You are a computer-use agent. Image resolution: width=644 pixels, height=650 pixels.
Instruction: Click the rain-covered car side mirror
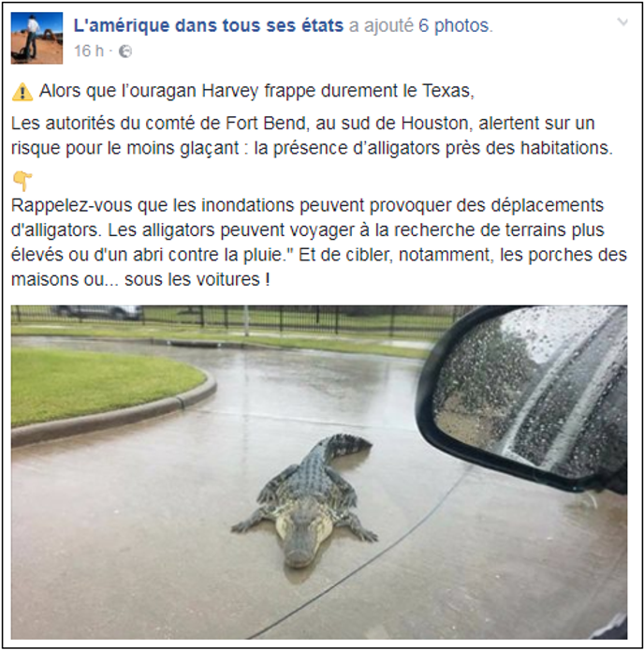tap(525, 398)
